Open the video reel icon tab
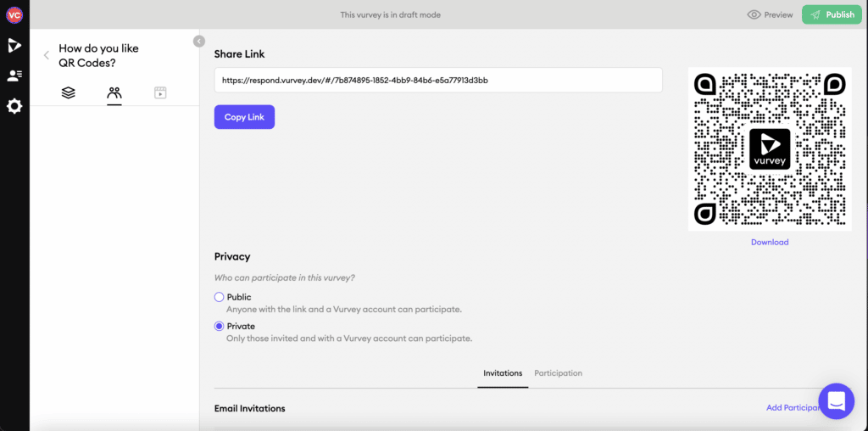This screenshot has height=431, width=868. pos(160,93)
